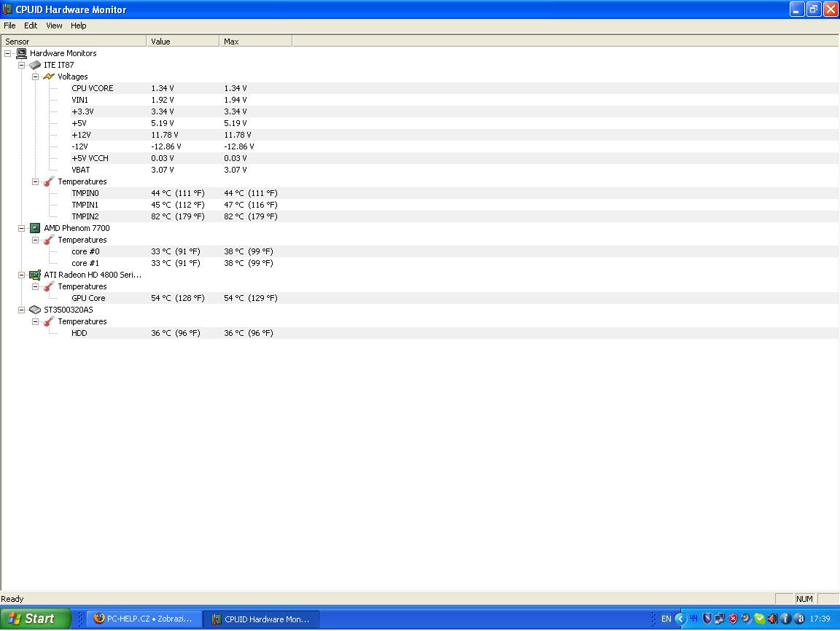Open the Edit menu
The width and height of the screenshot is (840, 631).
pyautogui.click(x=31, y=26)
